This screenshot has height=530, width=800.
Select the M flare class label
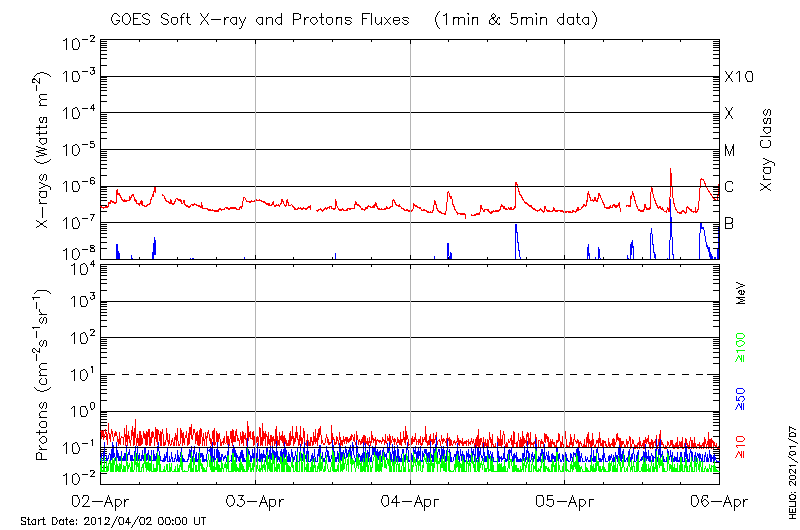(x=730, y=151)
